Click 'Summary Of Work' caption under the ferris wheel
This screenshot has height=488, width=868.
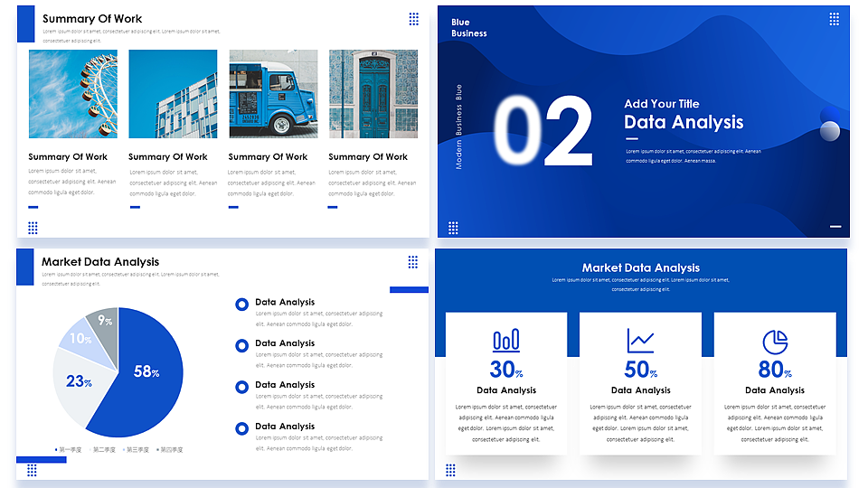point(68,157)
